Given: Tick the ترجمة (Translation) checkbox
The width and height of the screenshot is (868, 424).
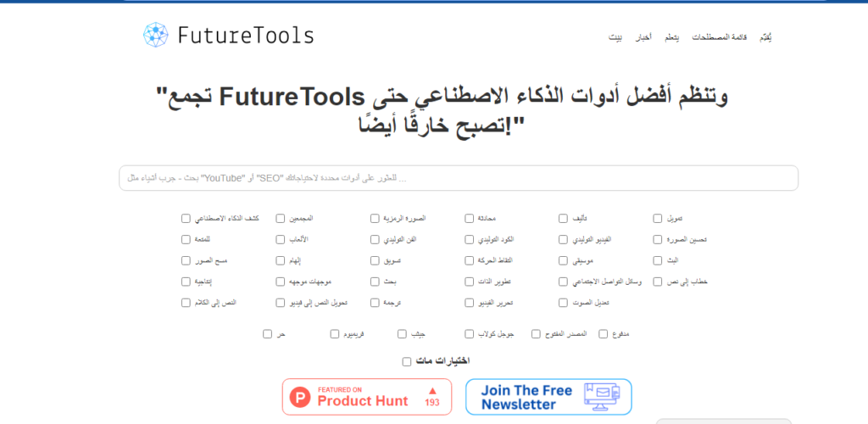Looking at the screenshot, I should (x=375, y=302).
